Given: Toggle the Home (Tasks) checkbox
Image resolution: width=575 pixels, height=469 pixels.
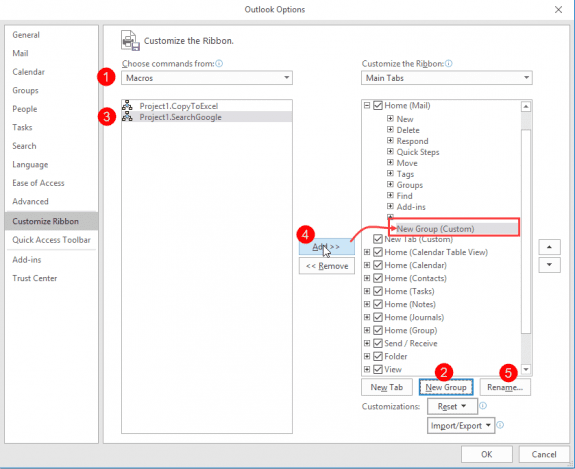Looking at the screenshot, I should [378, 291].
